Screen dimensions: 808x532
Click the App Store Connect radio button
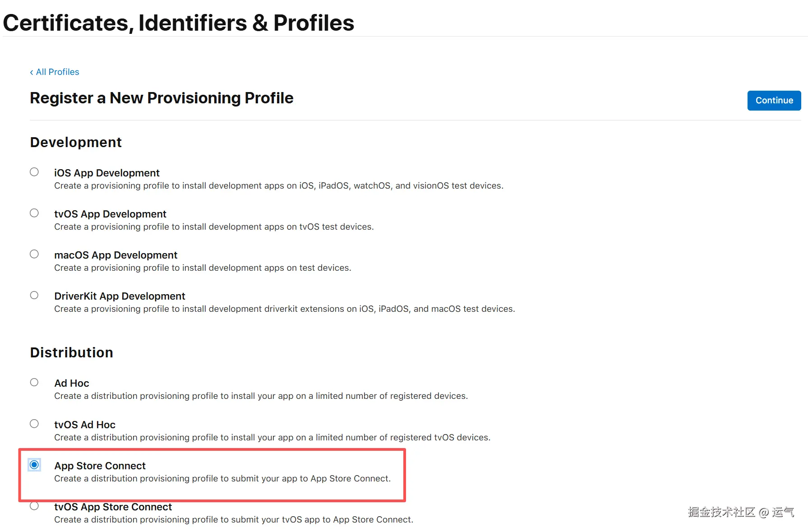point(34,465)
